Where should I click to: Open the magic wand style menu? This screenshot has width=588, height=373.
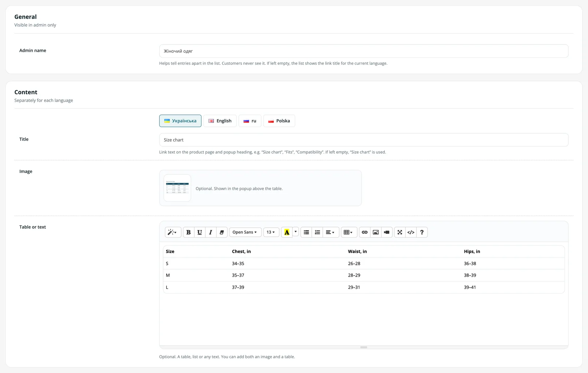pyautogui.click(x=173, y=232)
